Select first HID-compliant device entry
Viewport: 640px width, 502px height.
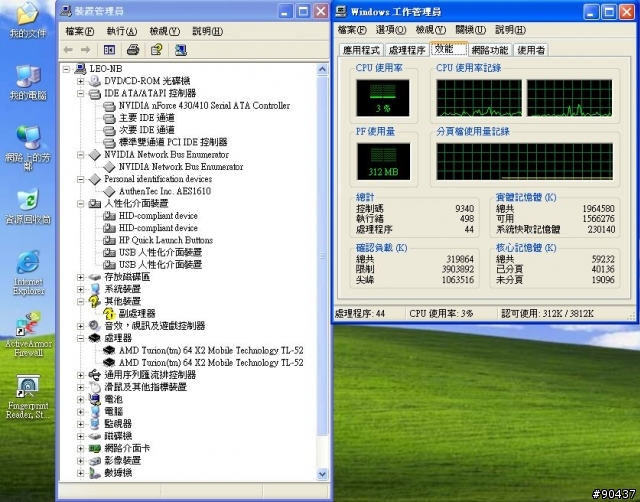[158, 216]
